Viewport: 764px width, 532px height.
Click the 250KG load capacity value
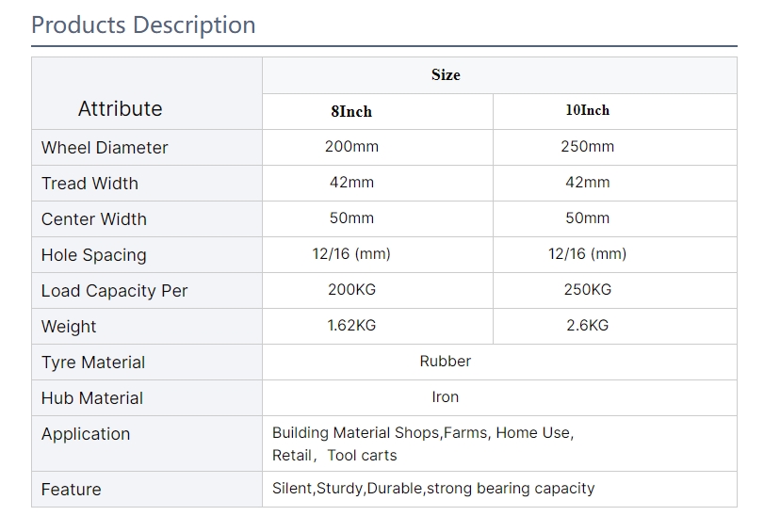[587, 290]
